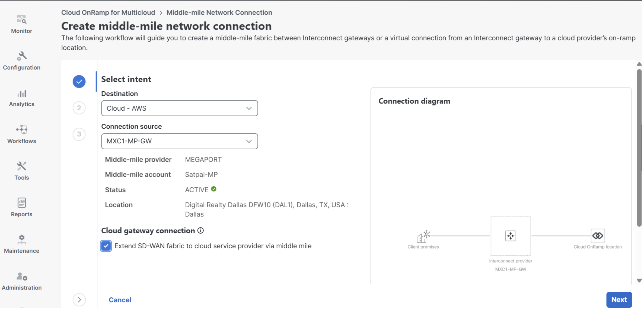Click the Cloud gateway connection info icon

[x=200, y=231]
